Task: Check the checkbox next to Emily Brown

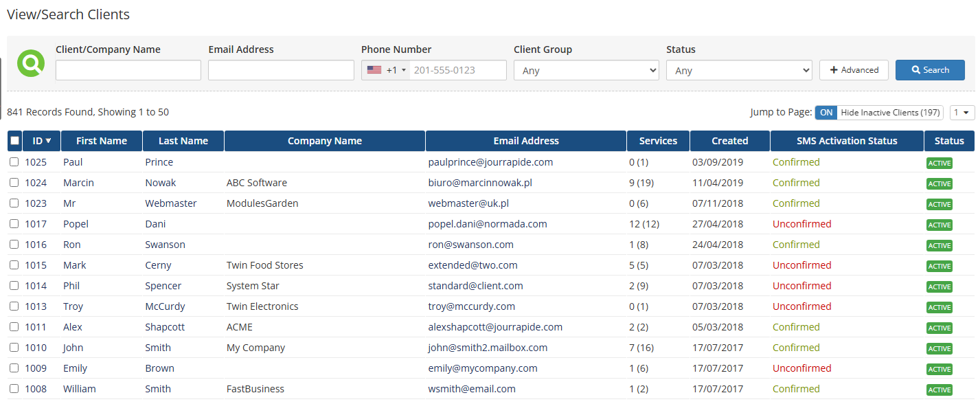Action: coord(14,368)
